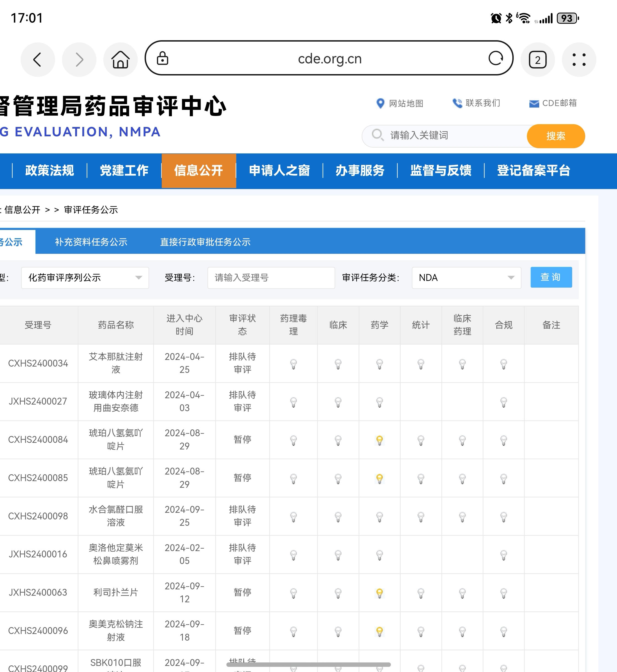Click the 统计 bulb for CXHS2400034
Screen dimensions: 617x672
(421, 364)
